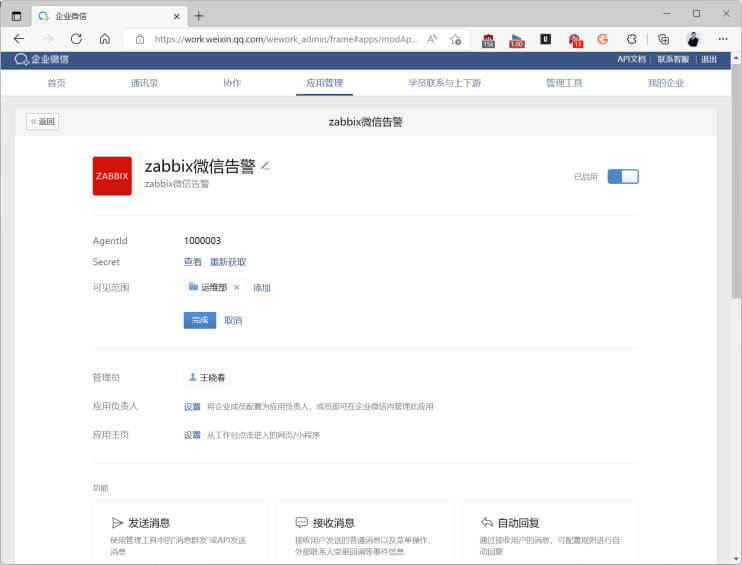The image size is (742, 565).
Task: Open the orange G extension icon
Action: [x=602, y=39]
